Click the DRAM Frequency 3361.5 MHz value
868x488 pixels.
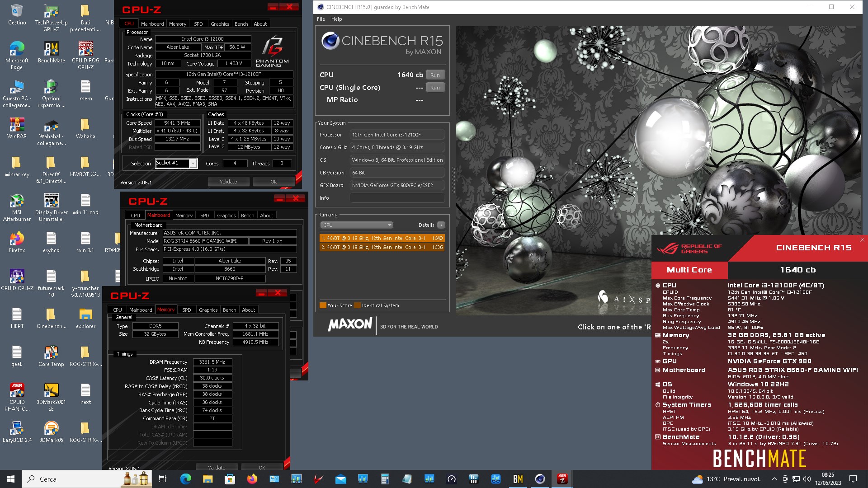pos(212,362)
